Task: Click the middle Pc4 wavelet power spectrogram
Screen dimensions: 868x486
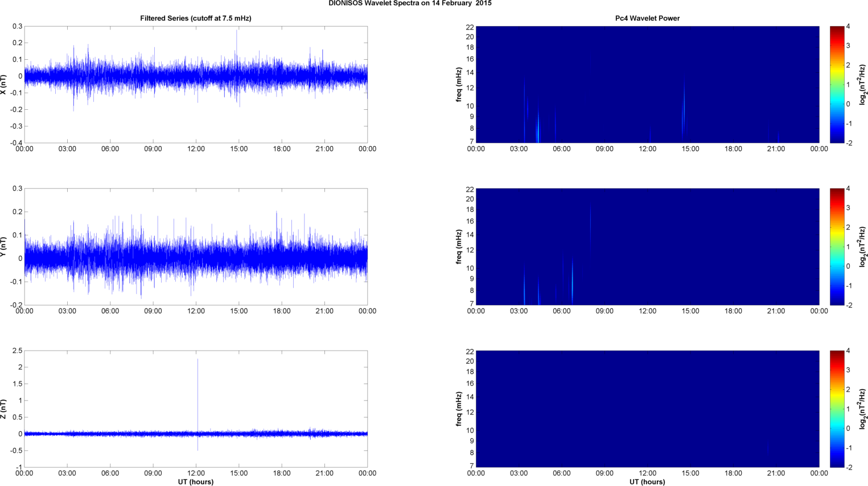Action: [647, 246]
